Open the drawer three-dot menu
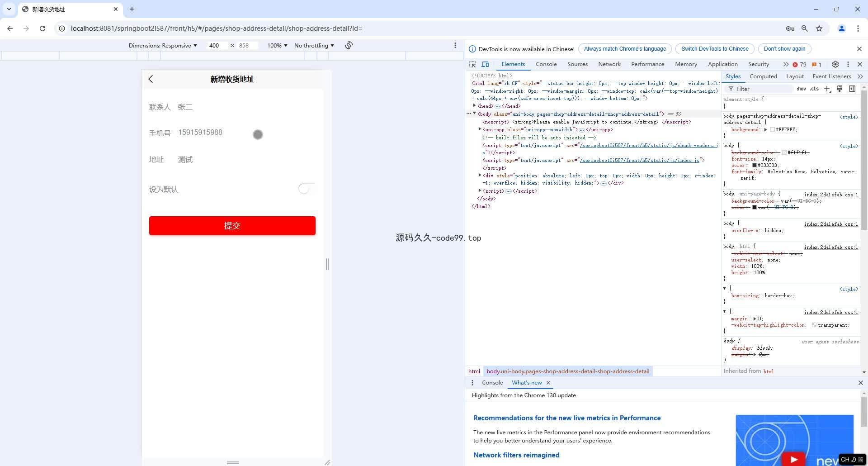This screenshot has width=868, height=466. 472,383
